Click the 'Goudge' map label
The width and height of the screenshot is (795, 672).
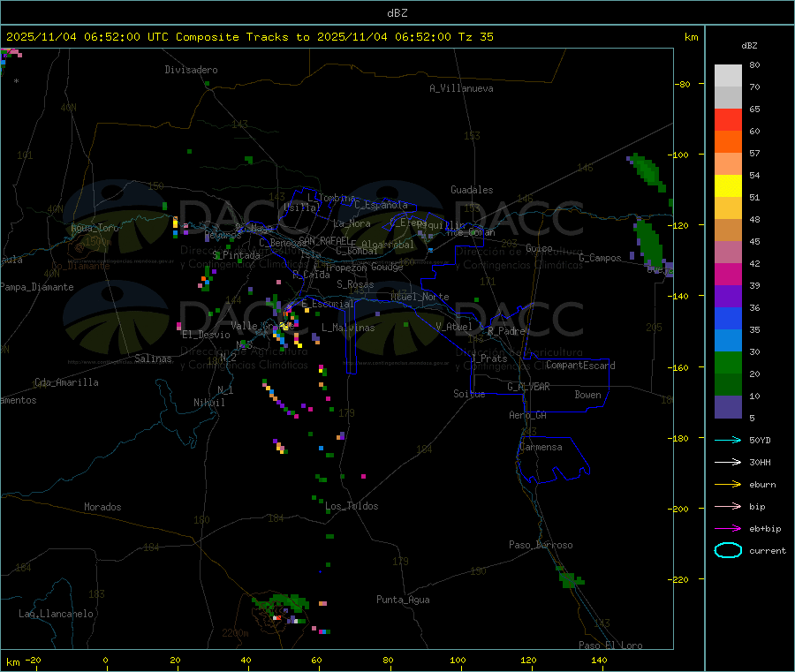[387, 267]
